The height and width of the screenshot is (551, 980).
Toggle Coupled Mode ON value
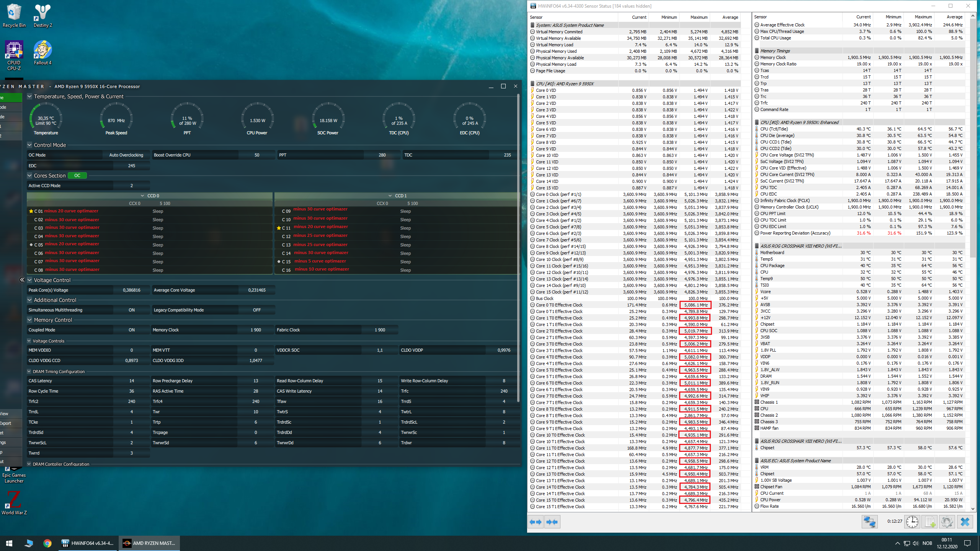coord(131,330)
